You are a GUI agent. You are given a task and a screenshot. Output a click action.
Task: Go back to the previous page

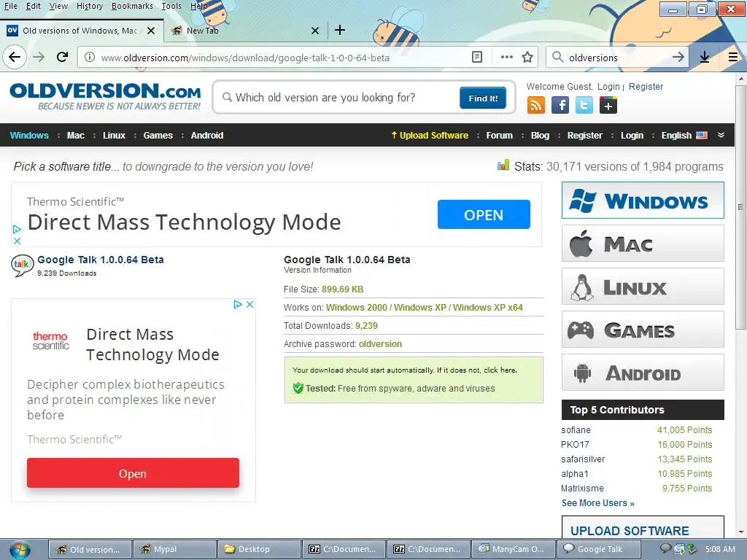pyautogui.click(x=15, y=57)
